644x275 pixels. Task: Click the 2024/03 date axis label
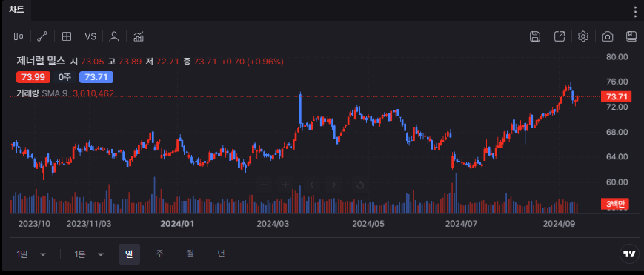click(273, 224)
